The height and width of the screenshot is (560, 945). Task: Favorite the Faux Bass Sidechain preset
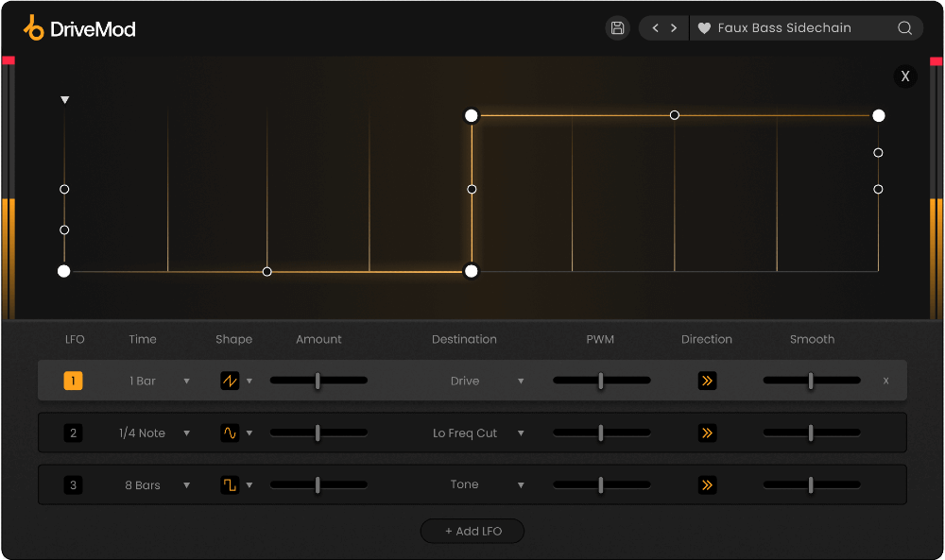(x=704, y=27)
